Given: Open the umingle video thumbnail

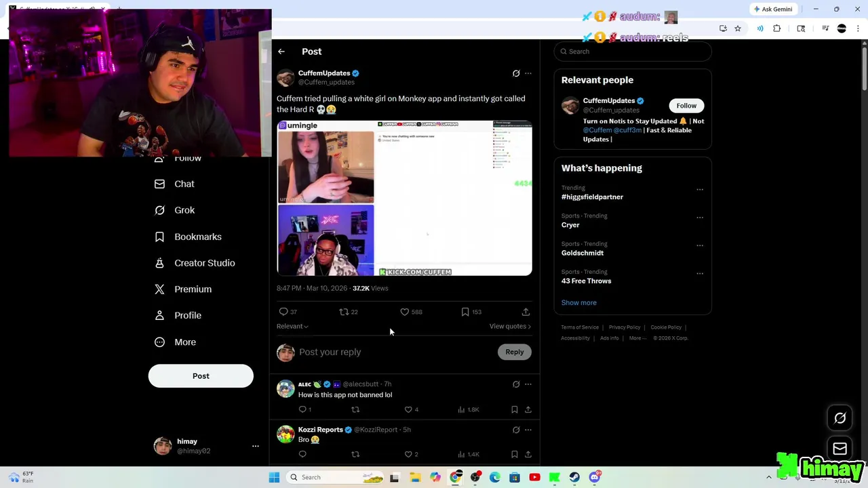Looking at the screenshot, I should coord(404,198).
